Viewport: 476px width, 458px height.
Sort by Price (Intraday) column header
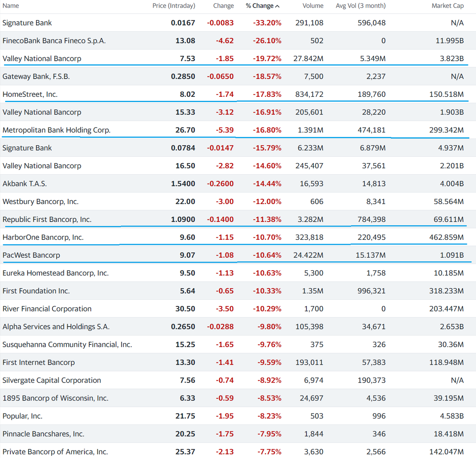174,6
